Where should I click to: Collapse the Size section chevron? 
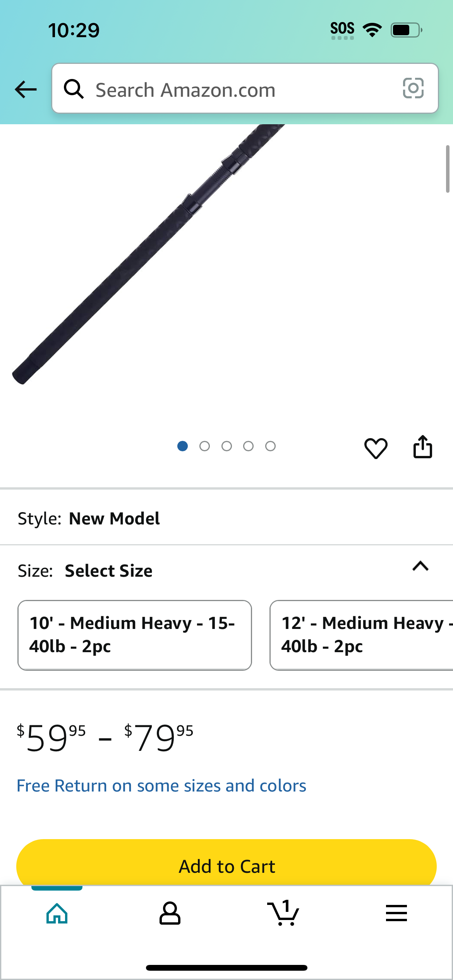pyautogui.click(x=420, y=566)
